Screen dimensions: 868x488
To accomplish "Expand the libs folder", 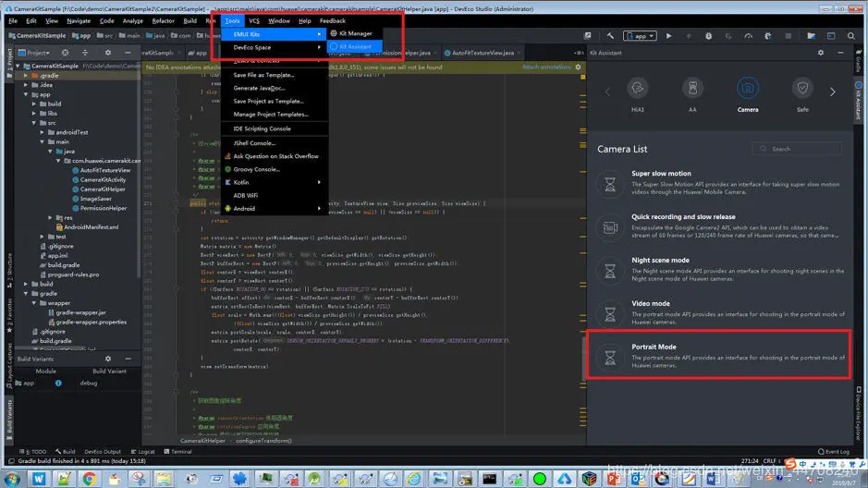I will 34,114.
